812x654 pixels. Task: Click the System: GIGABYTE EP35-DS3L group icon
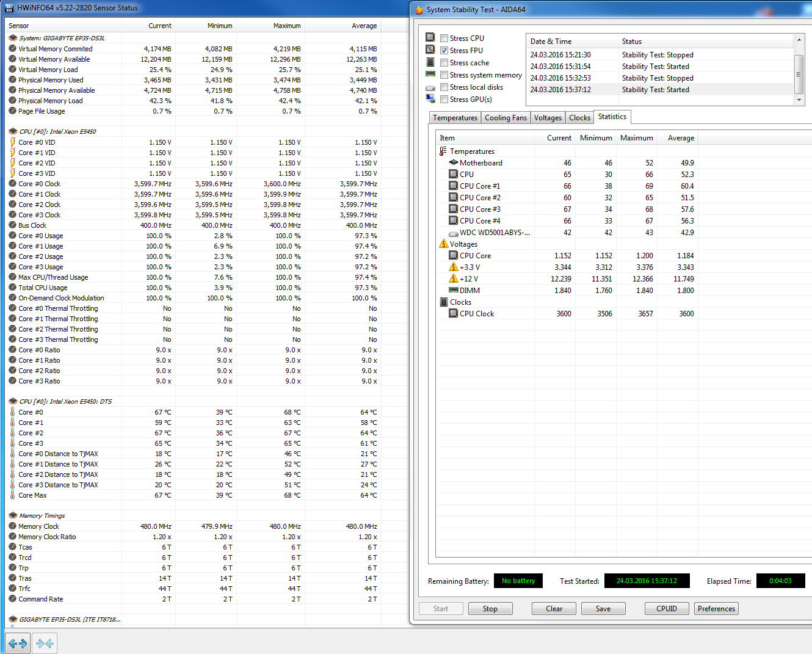coord(13,38)
